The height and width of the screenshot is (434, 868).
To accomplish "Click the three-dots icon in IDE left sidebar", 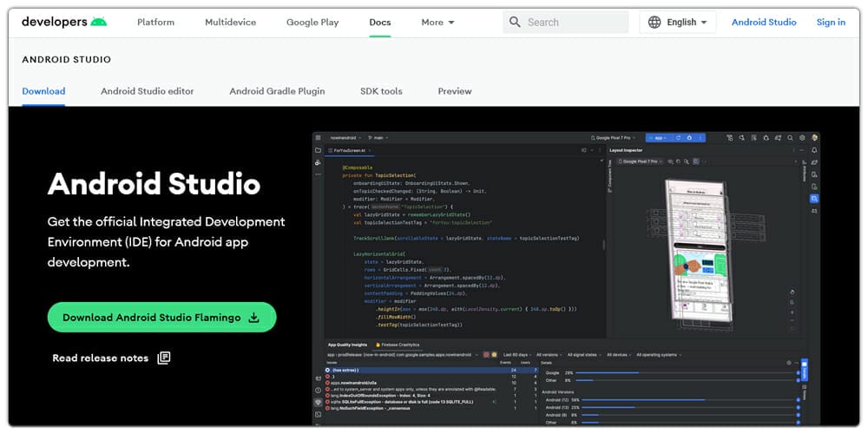I will [x=319, y=174].
